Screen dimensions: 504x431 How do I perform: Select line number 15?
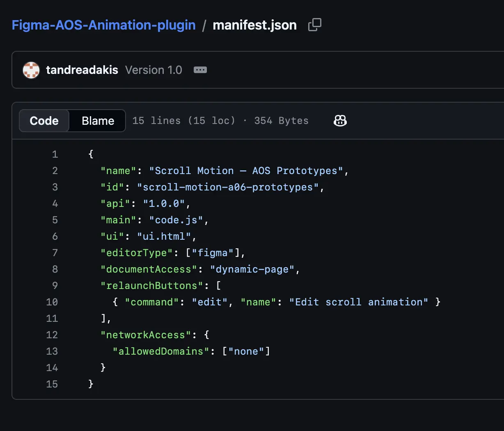pyautogui.click(x=52, y=384)
